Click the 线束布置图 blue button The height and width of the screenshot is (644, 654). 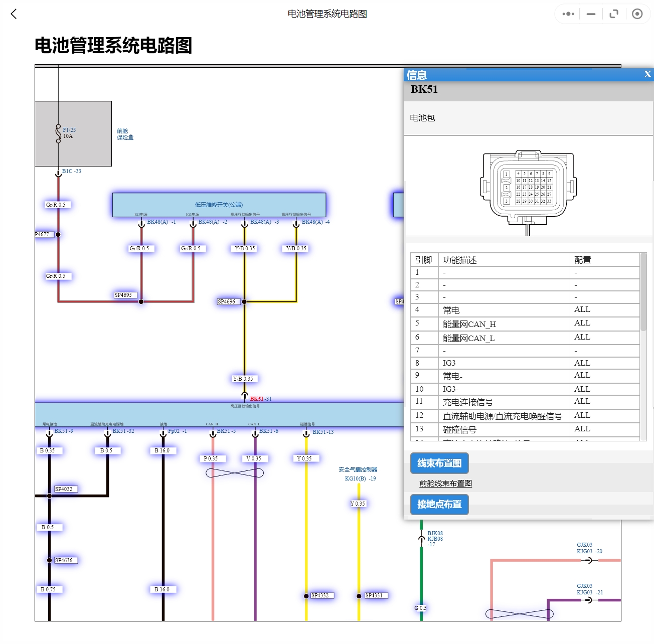pos(439,463)
